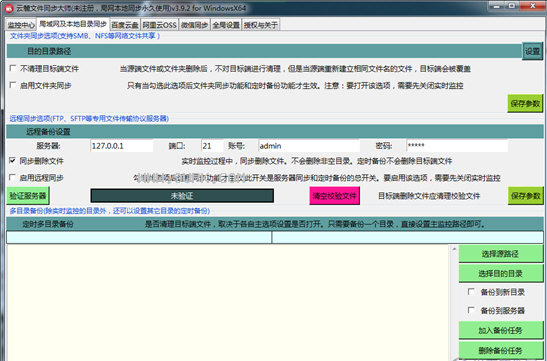Close the application window

click(533, 6)
